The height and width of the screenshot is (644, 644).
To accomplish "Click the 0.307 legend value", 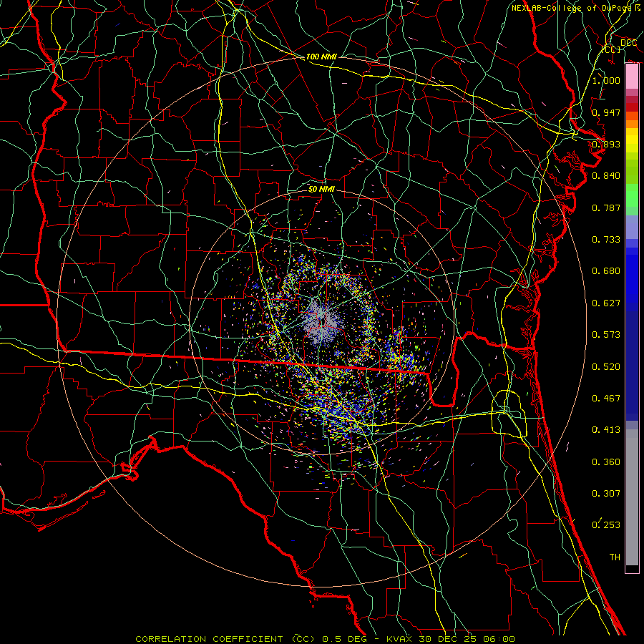I will [x=606, y=494].
